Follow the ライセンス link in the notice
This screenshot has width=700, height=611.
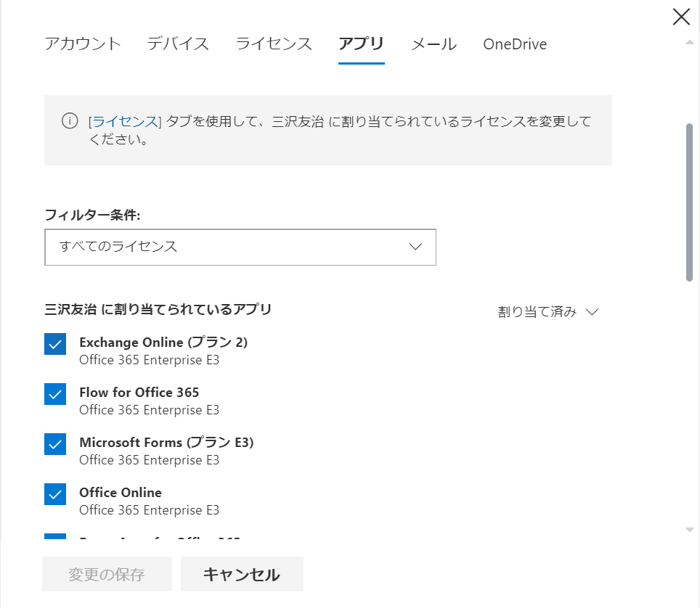(125, 121)
